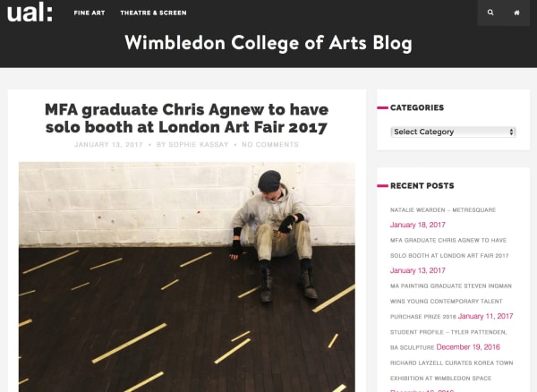537x392 pixels.
Task: Click author name Sophie Kassay
Action: click(x=200, y=145)
